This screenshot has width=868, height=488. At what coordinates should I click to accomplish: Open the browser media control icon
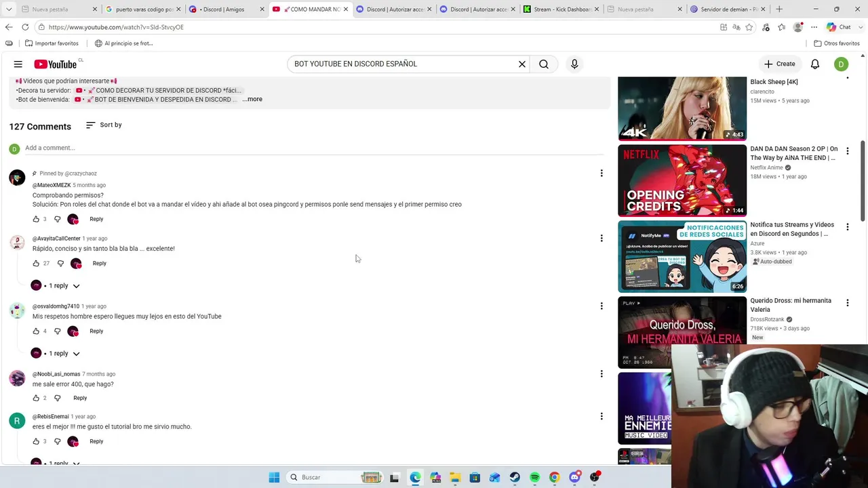766,27
